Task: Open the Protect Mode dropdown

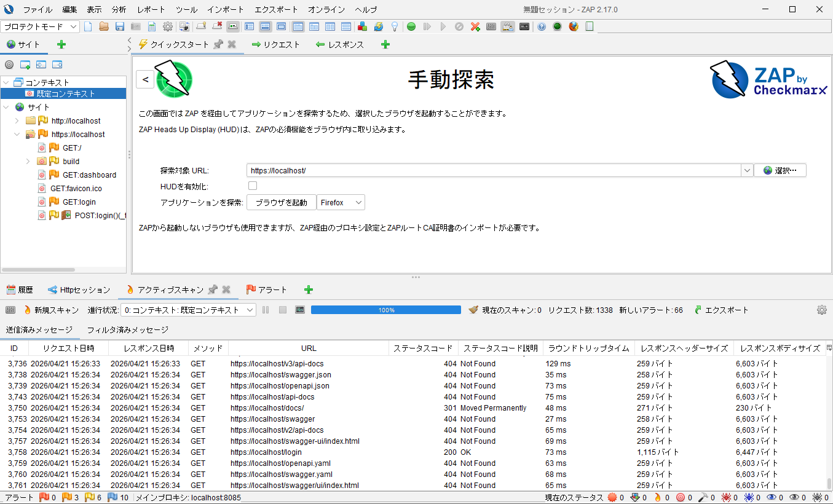Action: pyautogui.click(x=41, y=26)
